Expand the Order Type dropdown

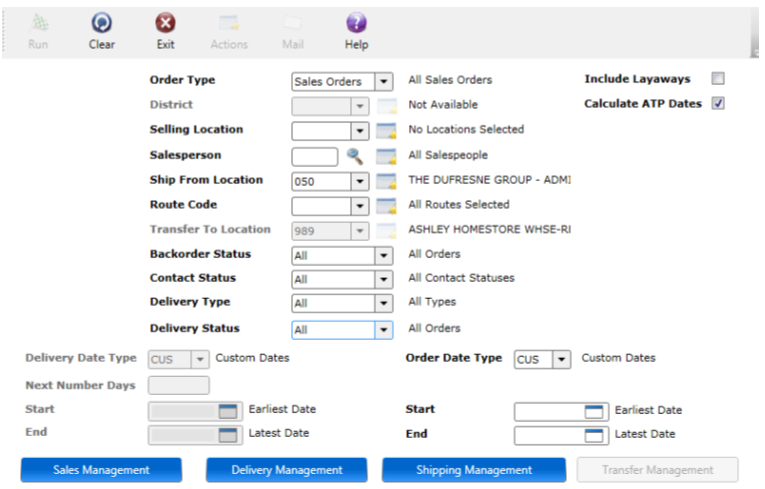pos(384,82)
